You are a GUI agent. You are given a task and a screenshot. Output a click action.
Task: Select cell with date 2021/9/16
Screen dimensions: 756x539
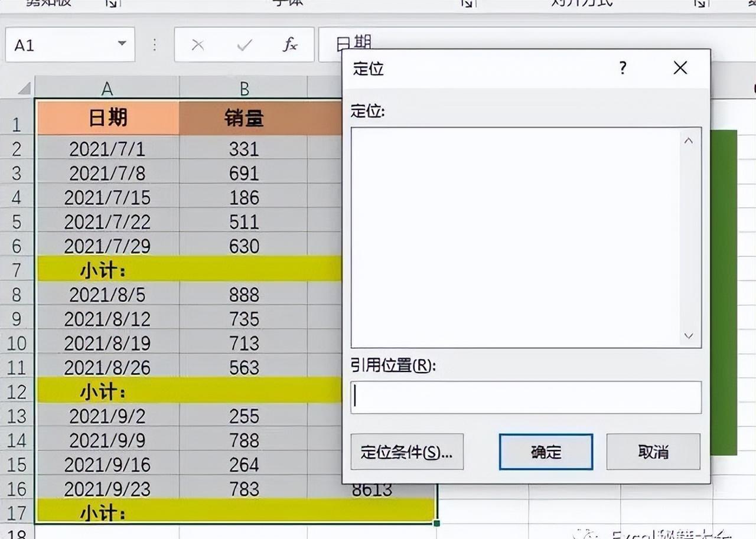click(107, 464)
